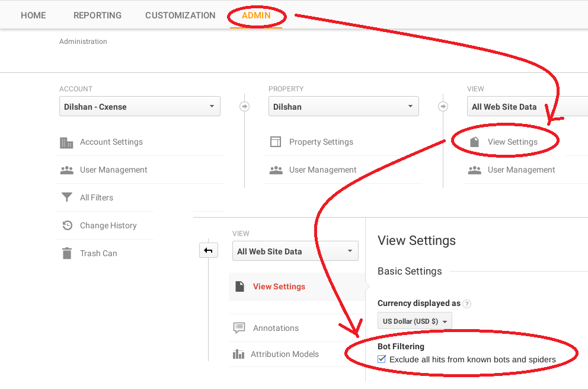Switch to the REPORTING tab
This screenshot has width=588, height=389.
pos(97,15)
